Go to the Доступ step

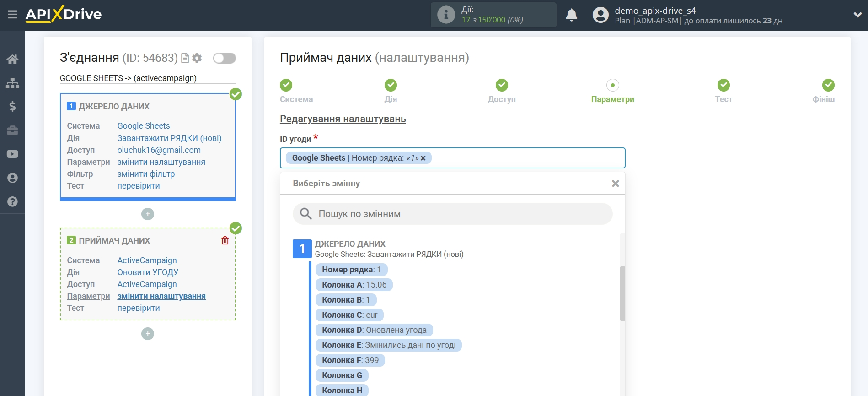click(x=502, y=91)
